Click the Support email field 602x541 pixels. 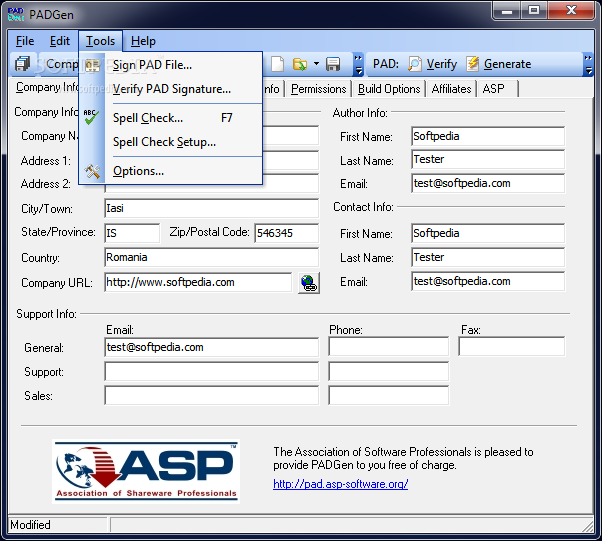211,371
